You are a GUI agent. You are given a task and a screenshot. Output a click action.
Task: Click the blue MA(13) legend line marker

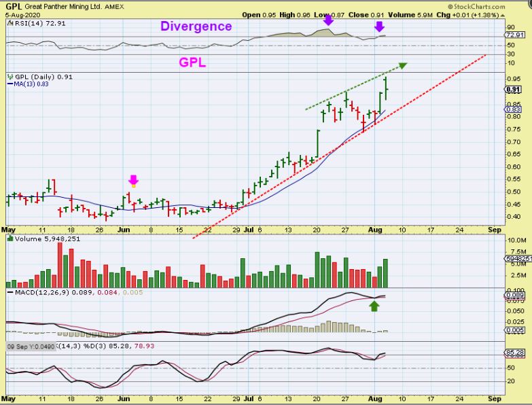(x=10, y=84)
